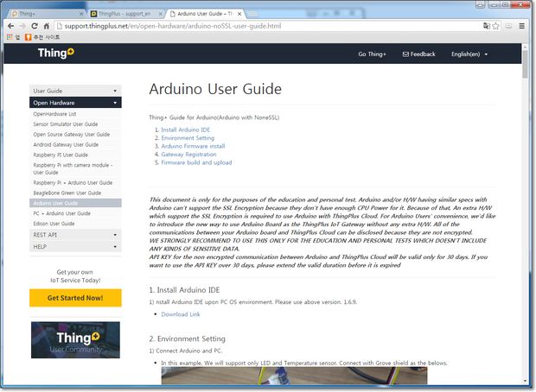
Task: Expand the User Guide sidebar section
Action: point(75,91)
